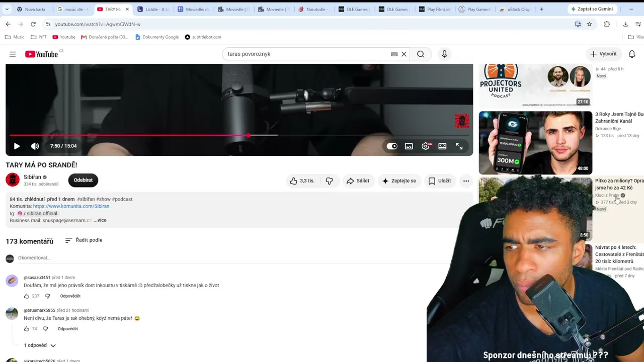644x362 pixels.
Task: Open the browser downloads
Action: tap(625, 24)
